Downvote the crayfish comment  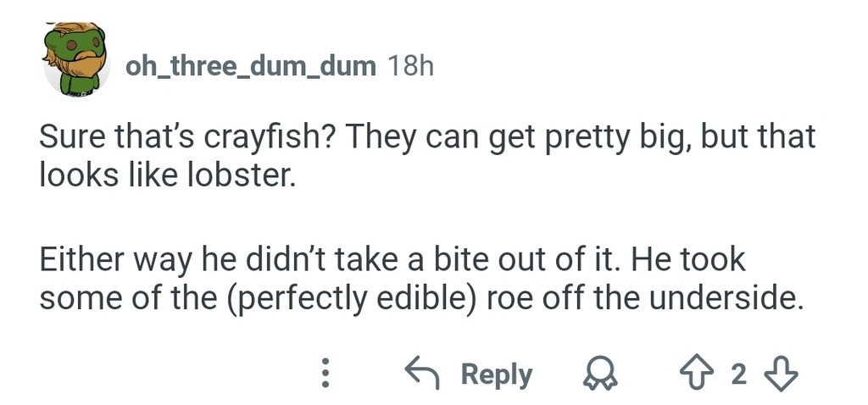coord(781,374)
